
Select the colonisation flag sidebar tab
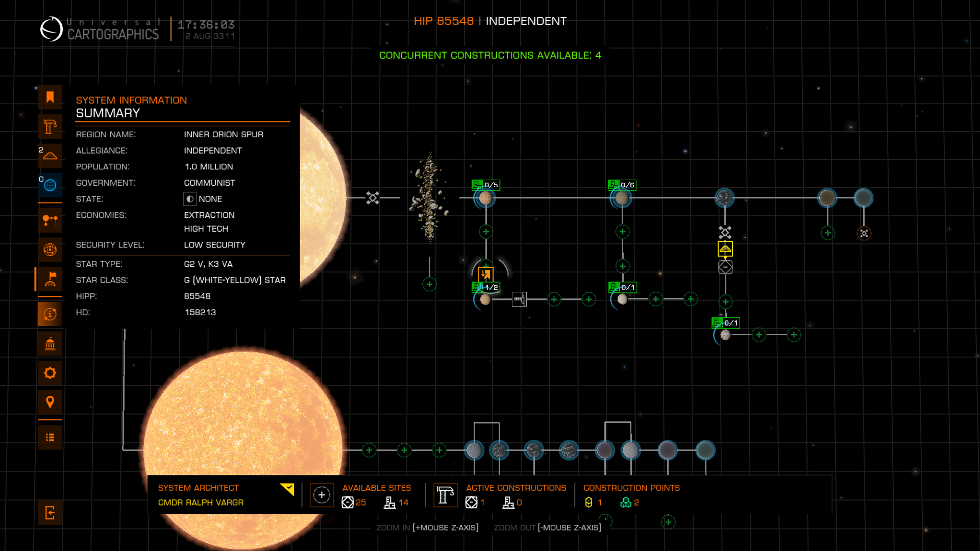(x=50, y=279)
